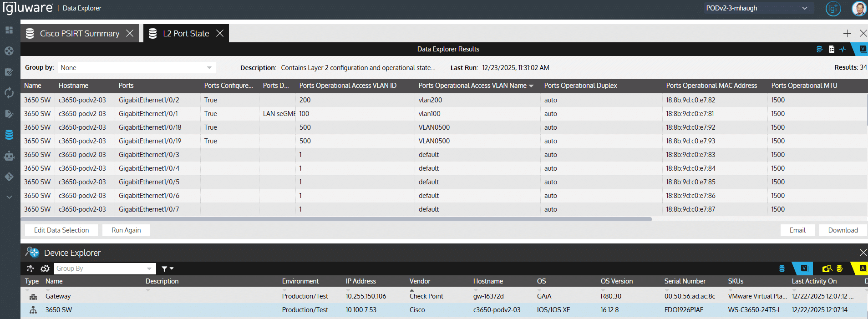Click the Download button
The height and width of the screenshot is (319, 868).
[x=843, y=230]
